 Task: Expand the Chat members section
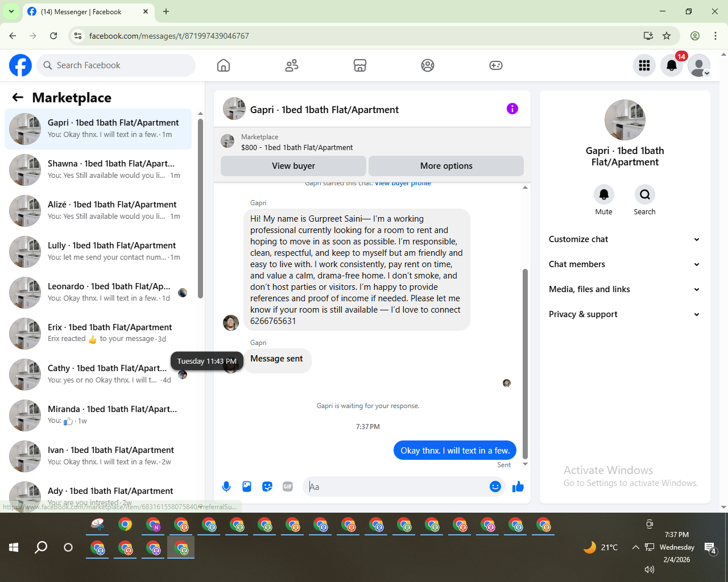click(x=624, y=264)
